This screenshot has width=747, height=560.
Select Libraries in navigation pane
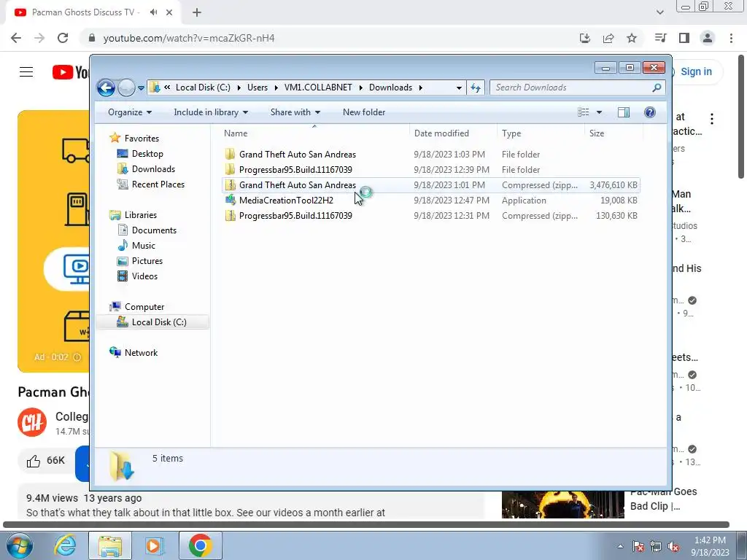coord(141,215)
